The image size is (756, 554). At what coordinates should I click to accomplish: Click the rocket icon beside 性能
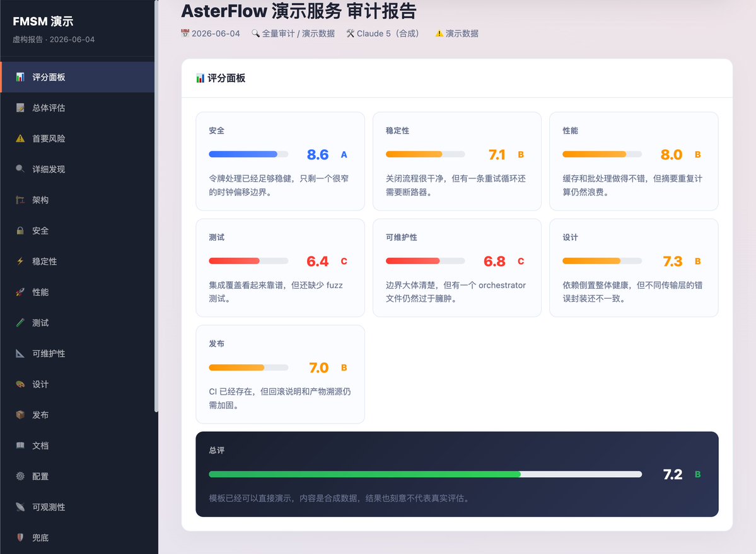[x=20, y=292]
